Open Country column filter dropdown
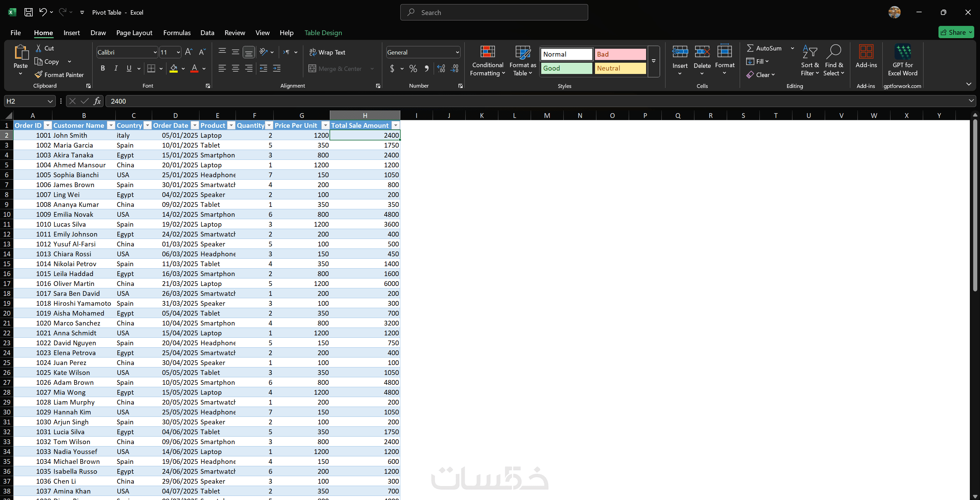The height and width of the screenshot is (500, 980). pos(147,125)
